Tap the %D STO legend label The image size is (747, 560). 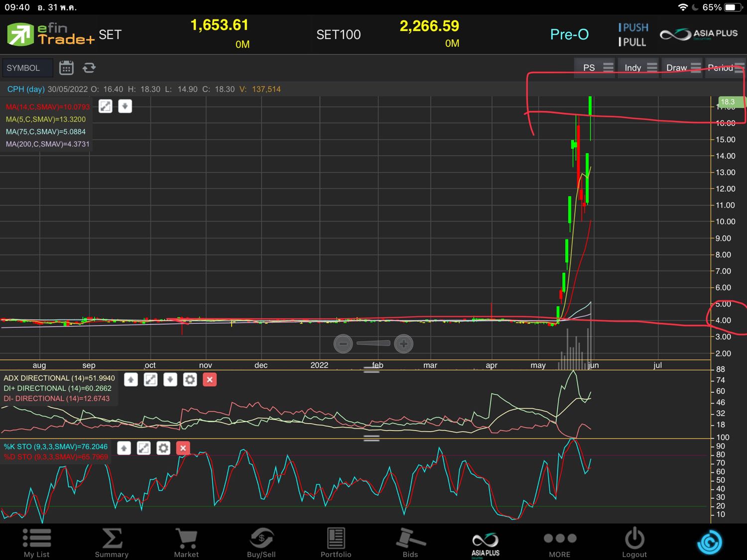56,456
